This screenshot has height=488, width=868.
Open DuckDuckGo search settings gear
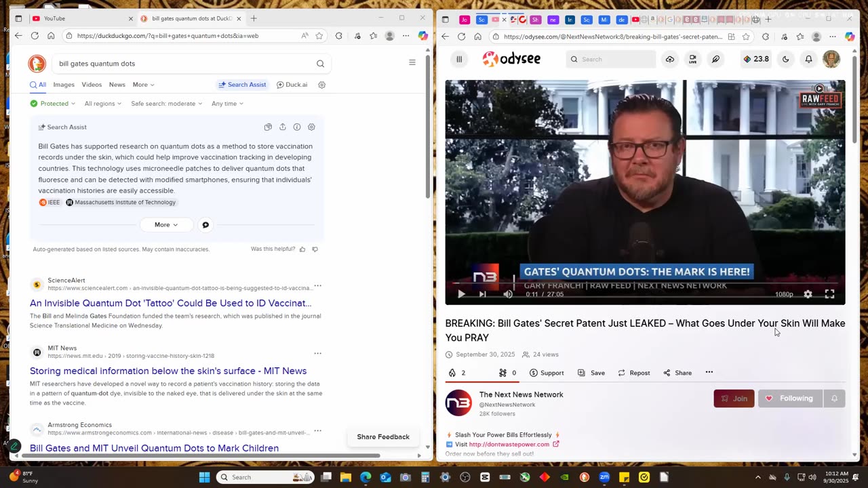tap(322, 85)
